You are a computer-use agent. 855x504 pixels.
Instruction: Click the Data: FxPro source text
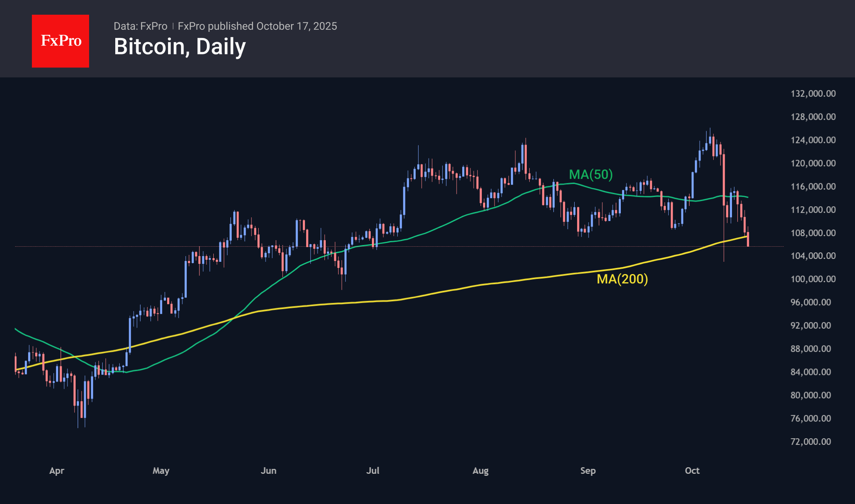pos(140,26)
